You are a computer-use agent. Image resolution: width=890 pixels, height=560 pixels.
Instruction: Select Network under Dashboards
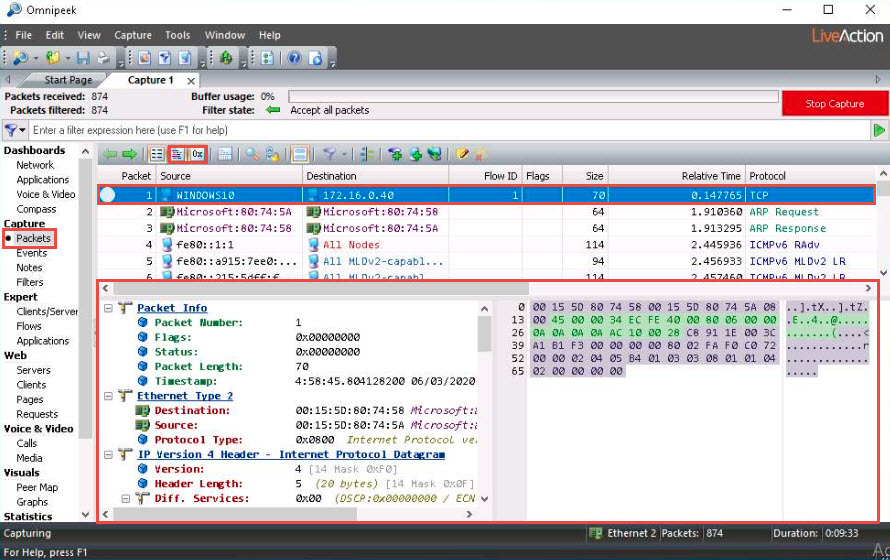coord(35,165)
